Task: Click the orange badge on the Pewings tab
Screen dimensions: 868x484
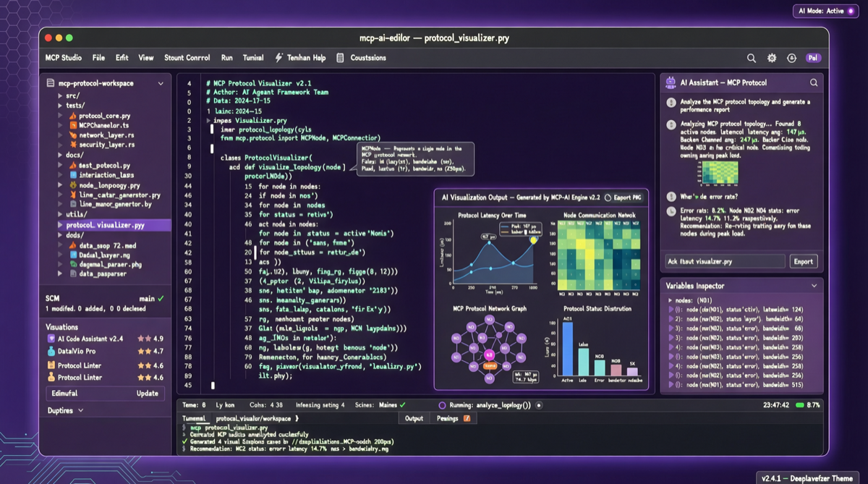Action: pyautogui.click(x=467, y=418)
